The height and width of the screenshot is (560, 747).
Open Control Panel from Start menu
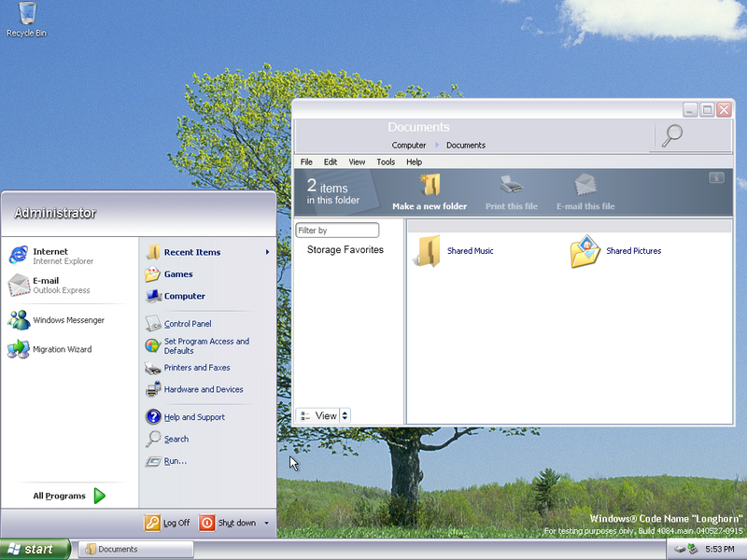point(187,324)
